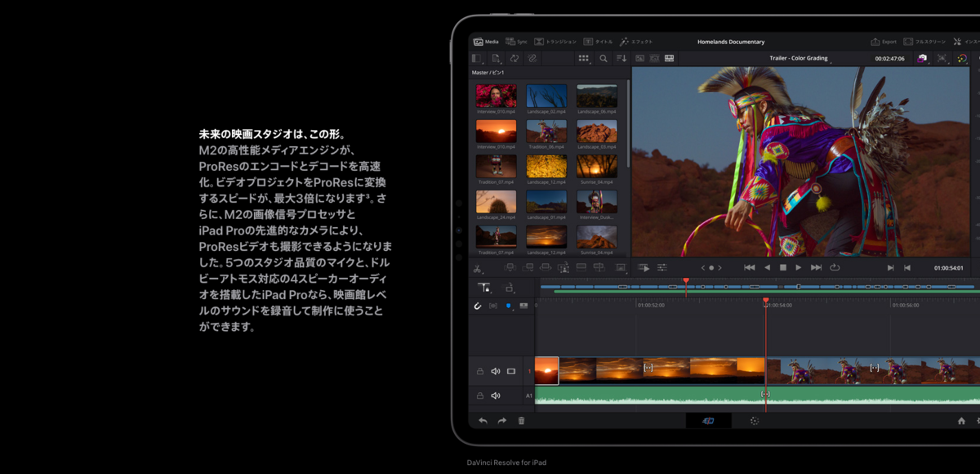Go to the previous edit point

click(907, 267)
